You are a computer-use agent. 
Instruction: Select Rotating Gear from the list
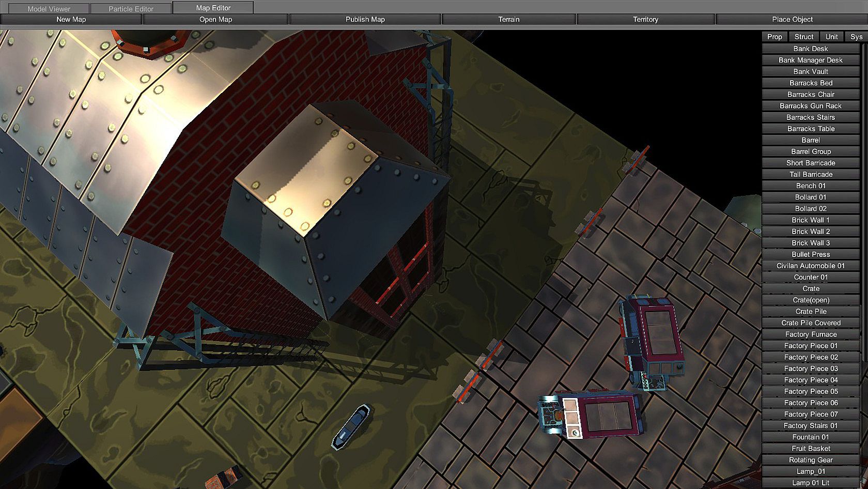tap(810, 460)
